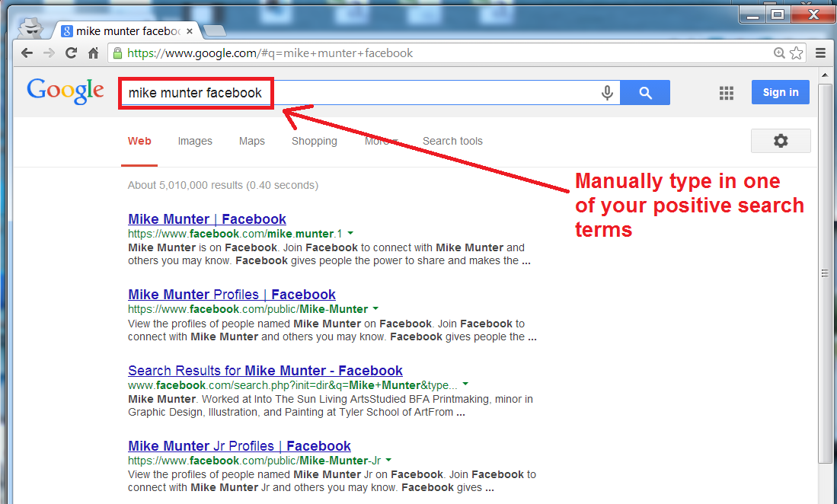Open 'Mike Munter Jr Profiles | Facebook' result
This screenshot has width=837, height=504.
[240, 446]
